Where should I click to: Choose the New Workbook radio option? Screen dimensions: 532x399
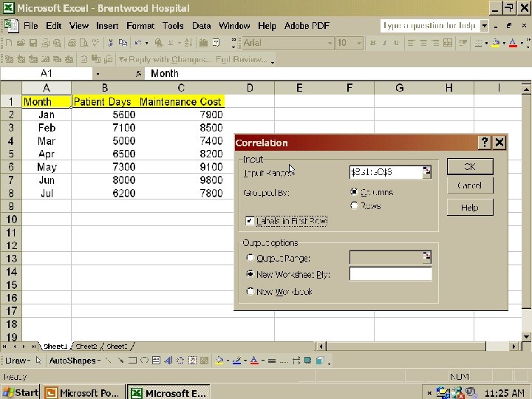pyautogui.click(x=250, y=291)
